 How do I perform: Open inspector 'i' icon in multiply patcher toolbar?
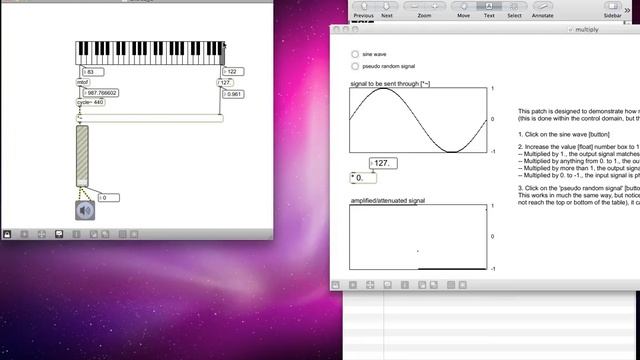pyautogui.click(x=404, y=285)
